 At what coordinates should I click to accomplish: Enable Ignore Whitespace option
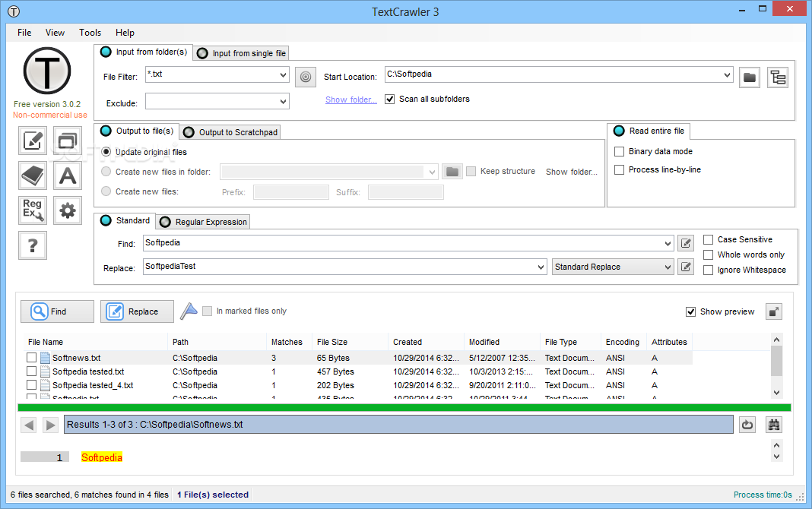pyautogui.click(x=709, y=270)
